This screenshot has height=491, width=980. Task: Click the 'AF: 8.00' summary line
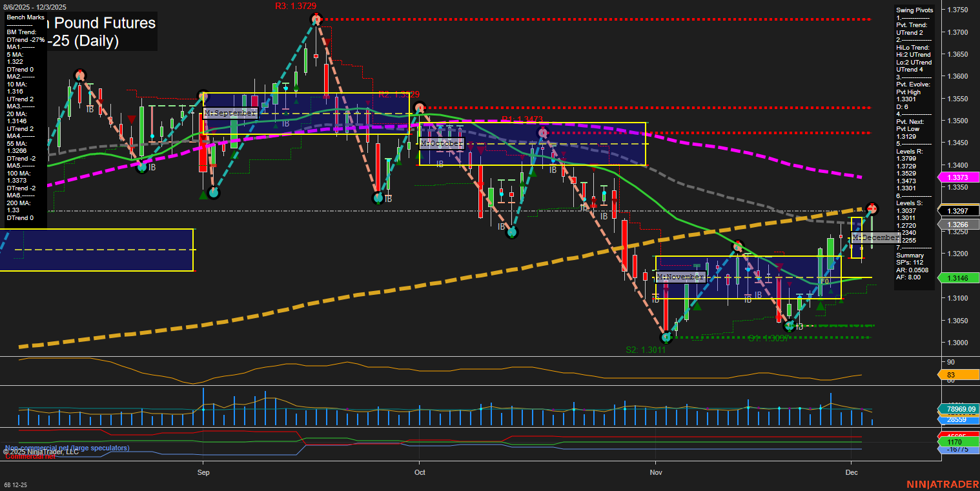point(908,277)
